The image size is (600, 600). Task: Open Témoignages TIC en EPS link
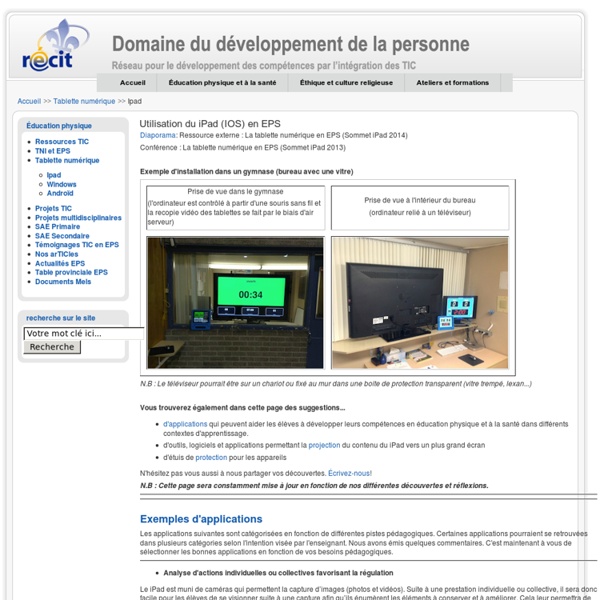click(x=77, y=245)
